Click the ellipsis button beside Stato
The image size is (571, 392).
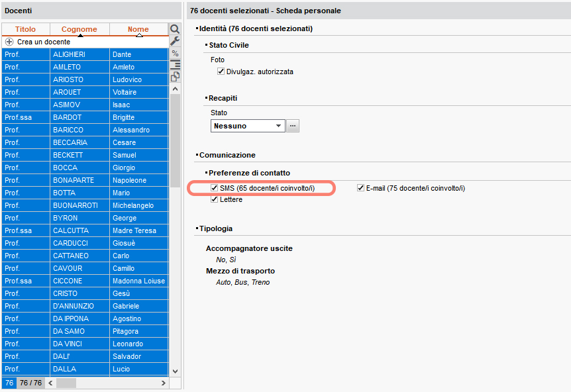coord(293,126)
